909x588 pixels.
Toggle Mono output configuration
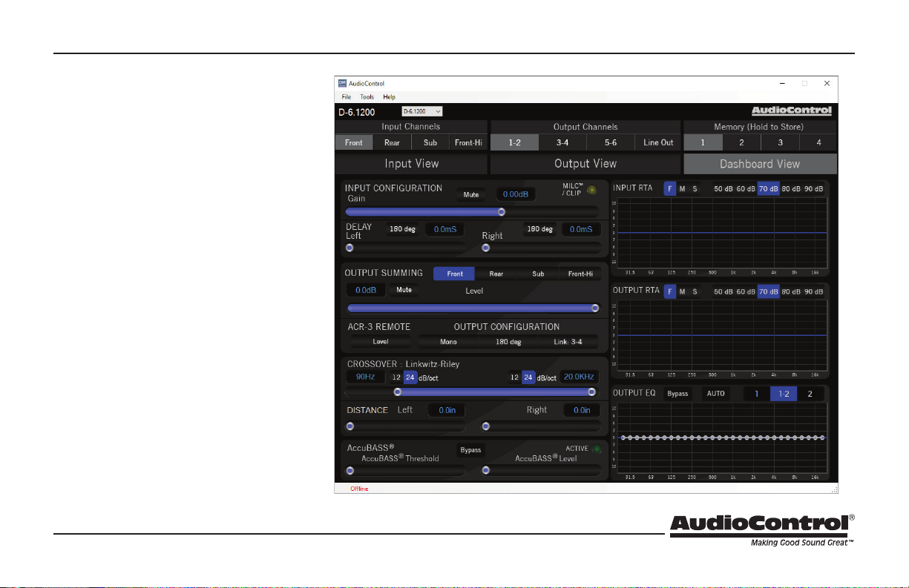[x=447, y=342]
